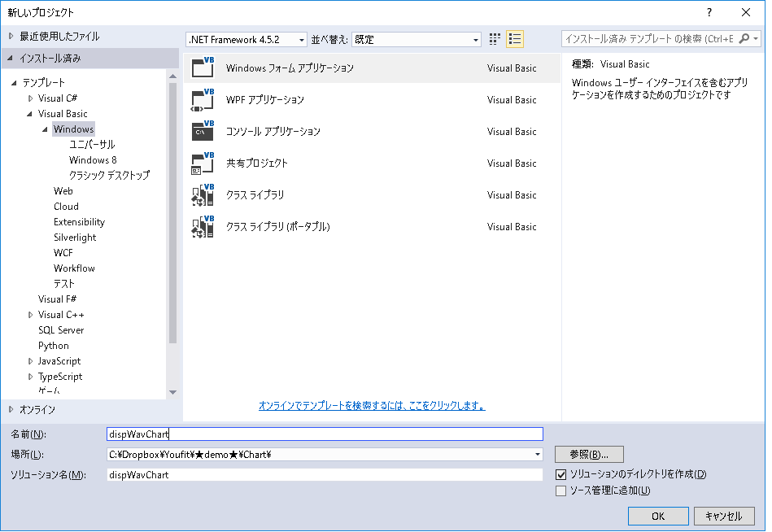This screenshot has height=532, width=772.
Task: Open the help question mark button
Action: [x=709, y=12]
